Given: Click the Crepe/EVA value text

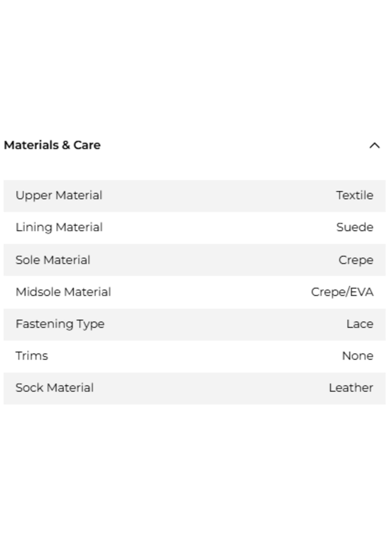Looking at the screenshot, I should (342, 292).
